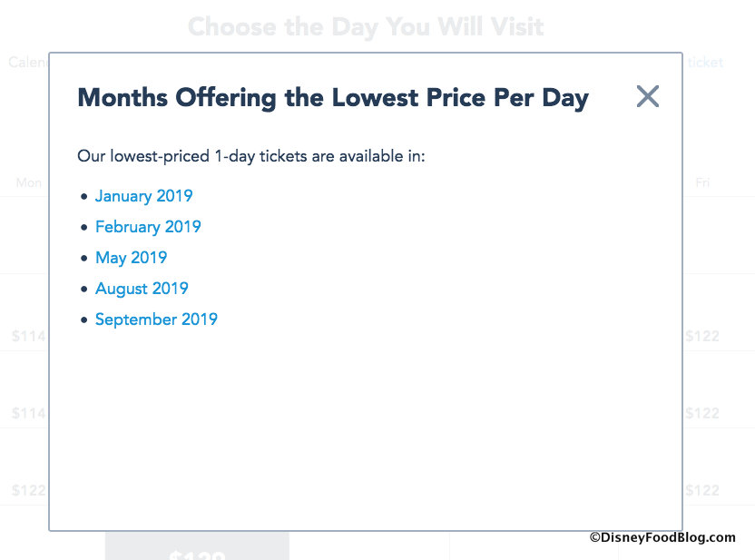Click the 'Our lowest-priced 1-day tickets' text
Viewport: 755px width, 560px height.
click(x=250, y=156)
